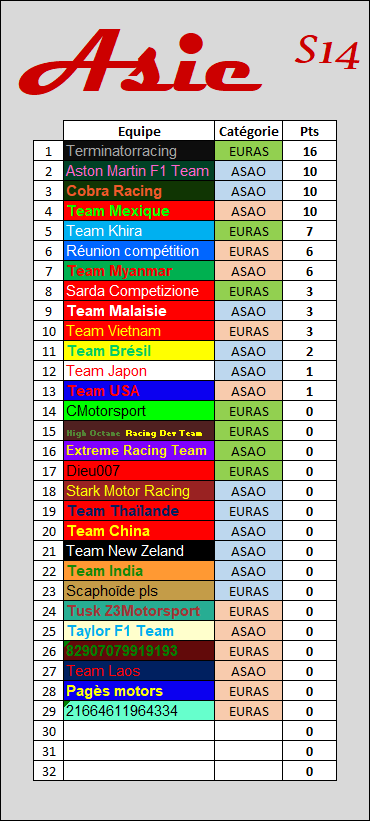This screenshot has height=821, width=370.
Task: Click the Pagès motors team cell
Action: [x=139, y=691]
